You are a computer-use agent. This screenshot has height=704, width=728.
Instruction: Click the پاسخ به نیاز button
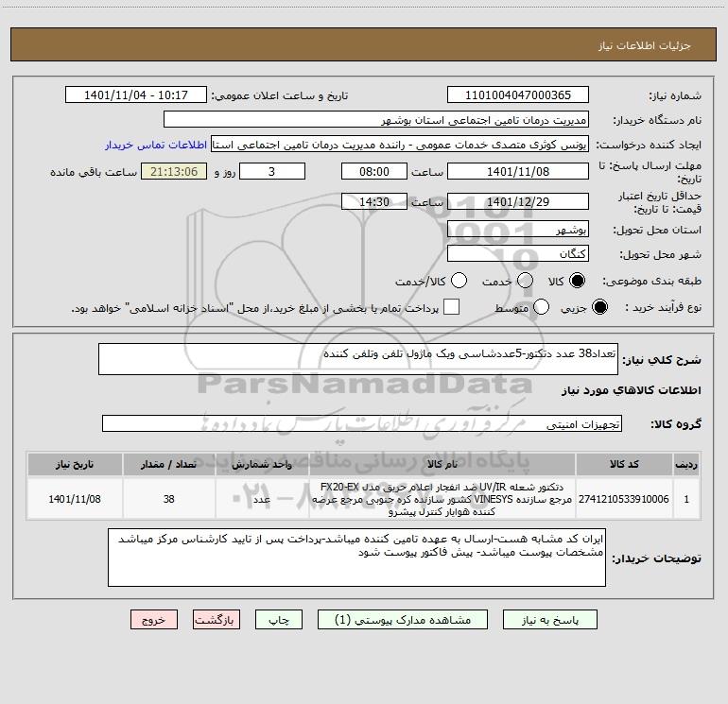[549, 620]
